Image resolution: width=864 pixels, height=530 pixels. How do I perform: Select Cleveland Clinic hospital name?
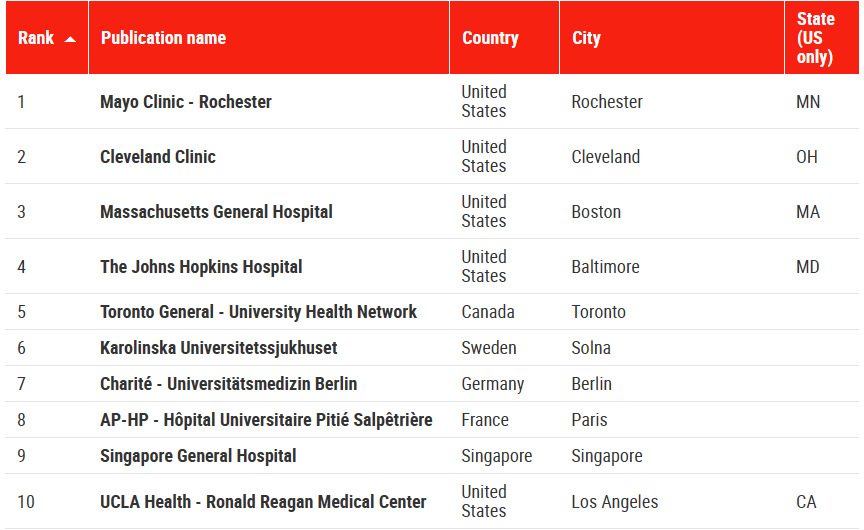[158, 157]
